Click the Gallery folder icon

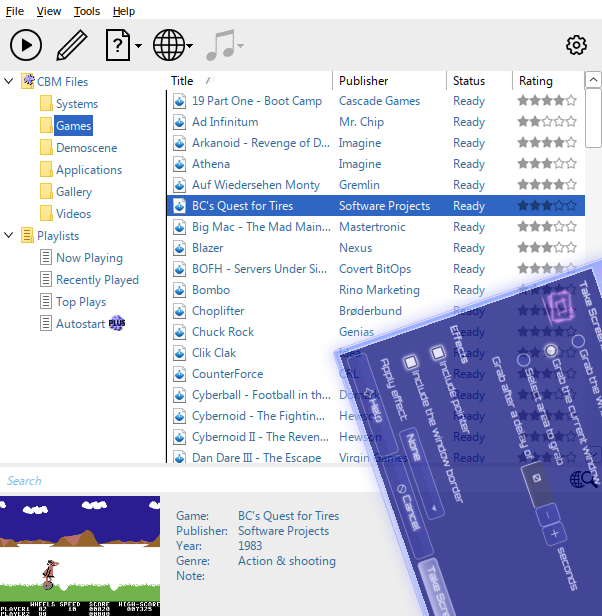pos(46,191)
